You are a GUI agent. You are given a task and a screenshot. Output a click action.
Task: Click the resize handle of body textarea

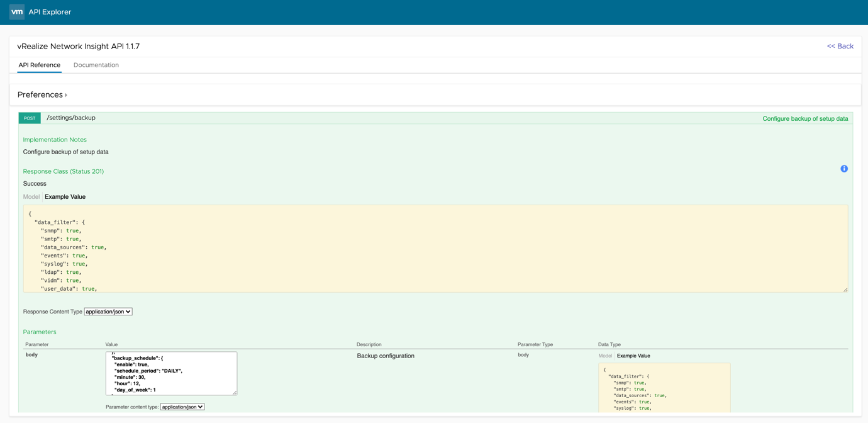click(235, 393)
